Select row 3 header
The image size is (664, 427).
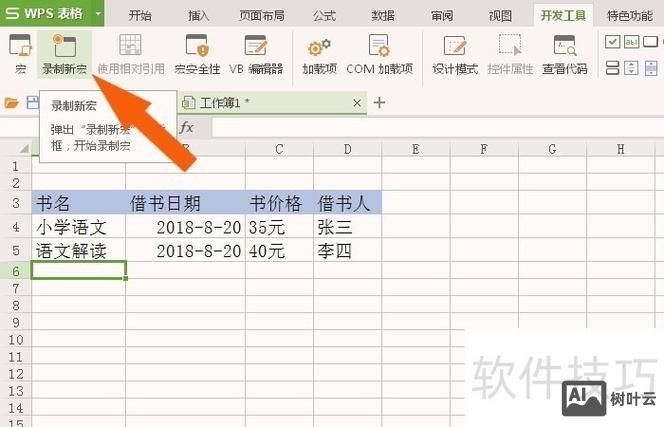coord(16,202)
